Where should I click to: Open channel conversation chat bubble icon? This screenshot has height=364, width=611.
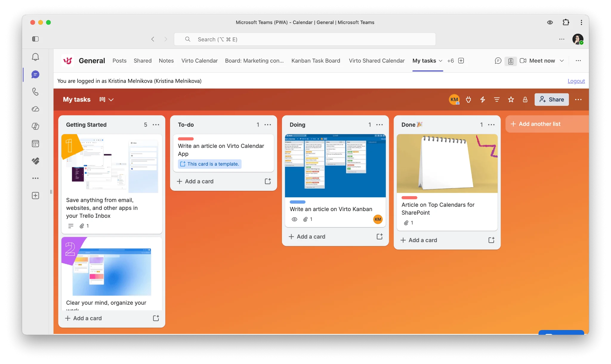pyautogui.click(x=498, y=61)
